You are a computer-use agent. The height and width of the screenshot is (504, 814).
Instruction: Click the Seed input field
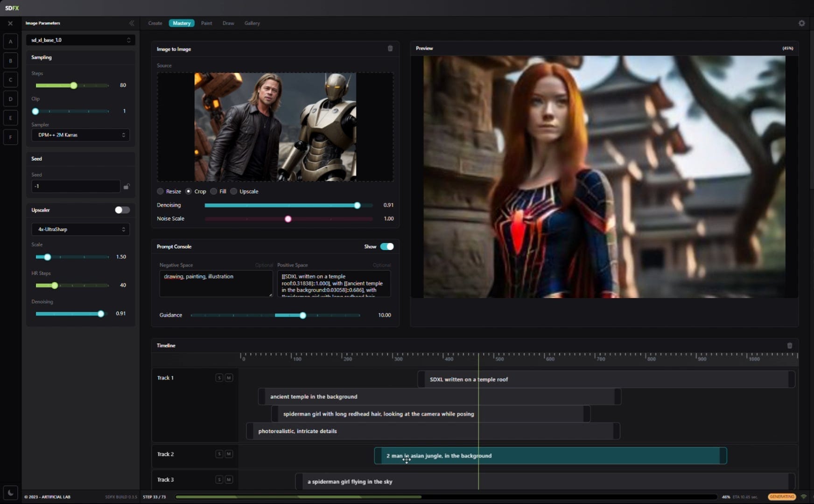[76, 186]
